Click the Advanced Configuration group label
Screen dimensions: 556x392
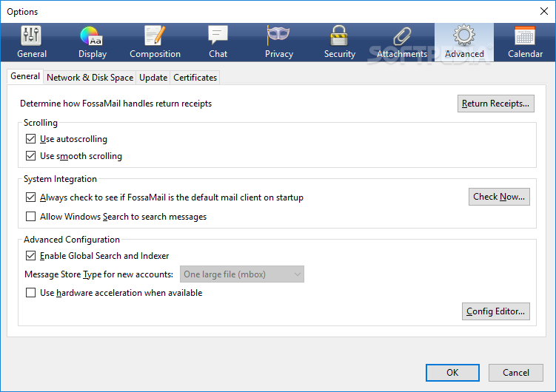(x=72, y=240)
